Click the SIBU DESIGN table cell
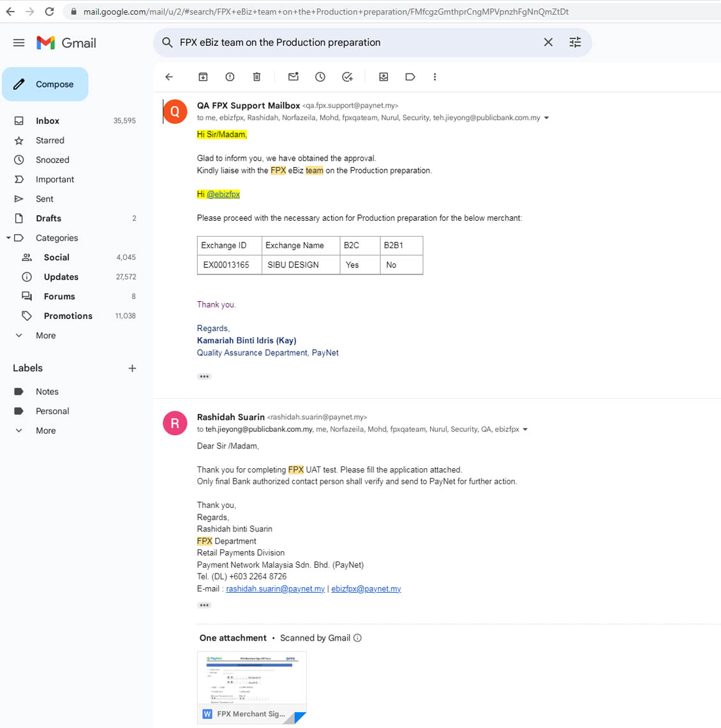Image resolution: width=721 pixels, height=728 pixels. [x=301, y=265]
